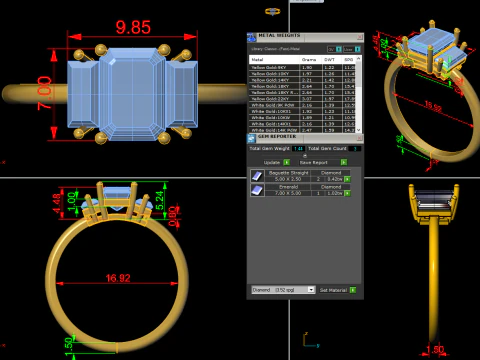The height and width of the screenshot is (360, 480).
Task: Click the Grams column header
Action: (310, 60)
